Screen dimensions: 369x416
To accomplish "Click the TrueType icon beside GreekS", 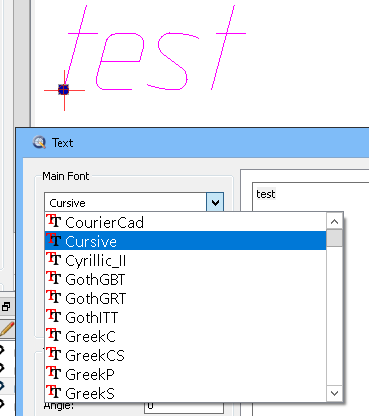I will pos(54,392).
